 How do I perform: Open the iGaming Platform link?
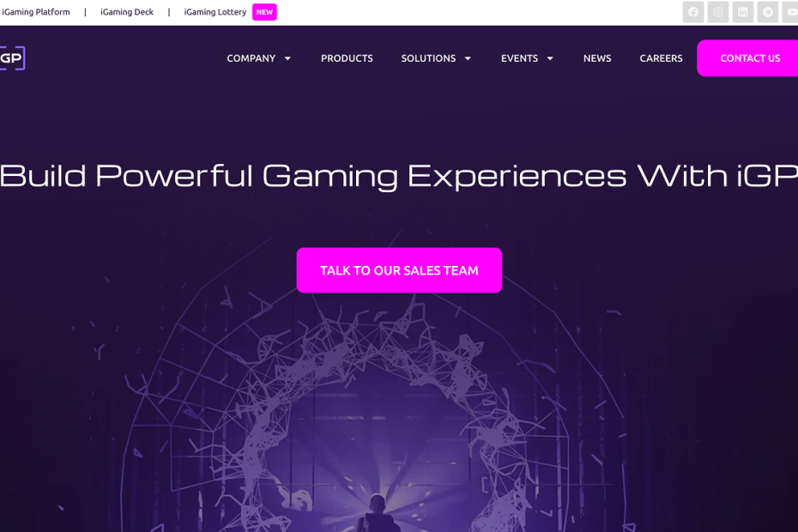click(x=36, y=12)
